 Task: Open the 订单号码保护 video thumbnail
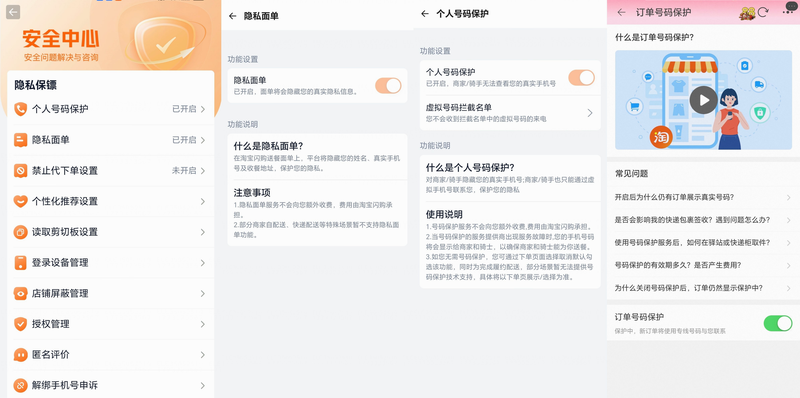704,100
